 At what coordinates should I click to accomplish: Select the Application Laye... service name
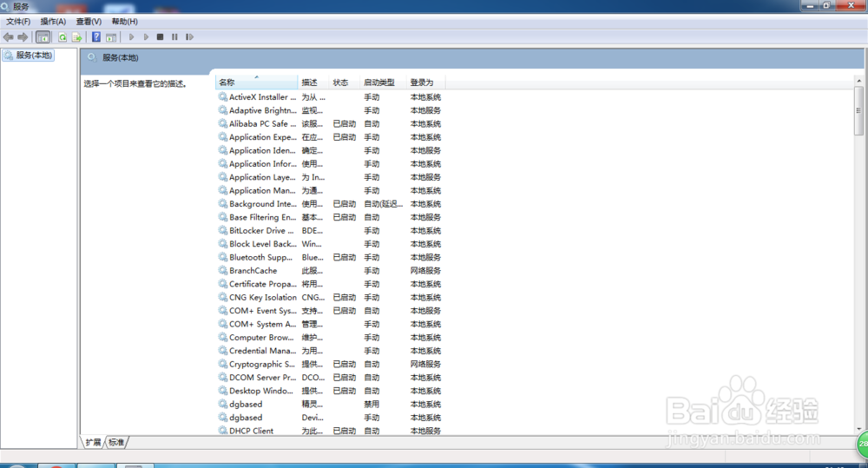pyautogui.click(x=262, y=177)
